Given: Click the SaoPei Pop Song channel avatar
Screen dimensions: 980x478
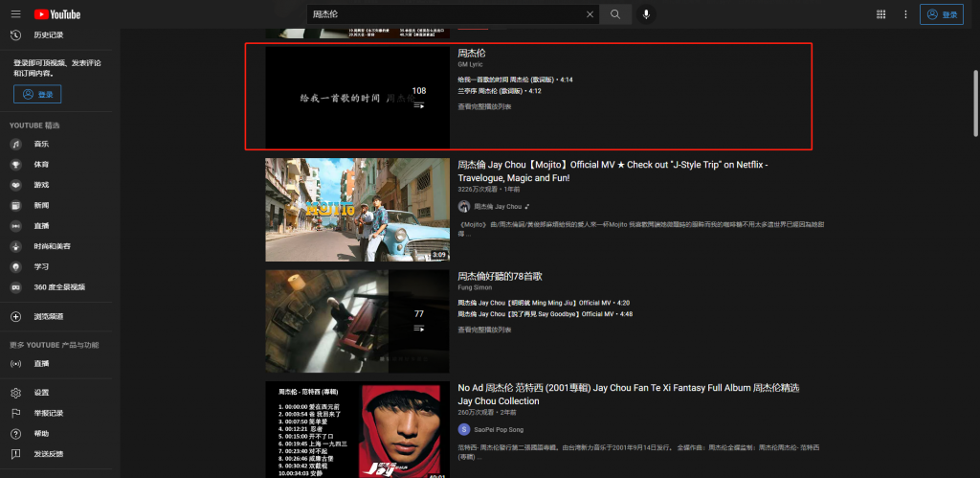Looking at the screenshot, I should 464,430.
